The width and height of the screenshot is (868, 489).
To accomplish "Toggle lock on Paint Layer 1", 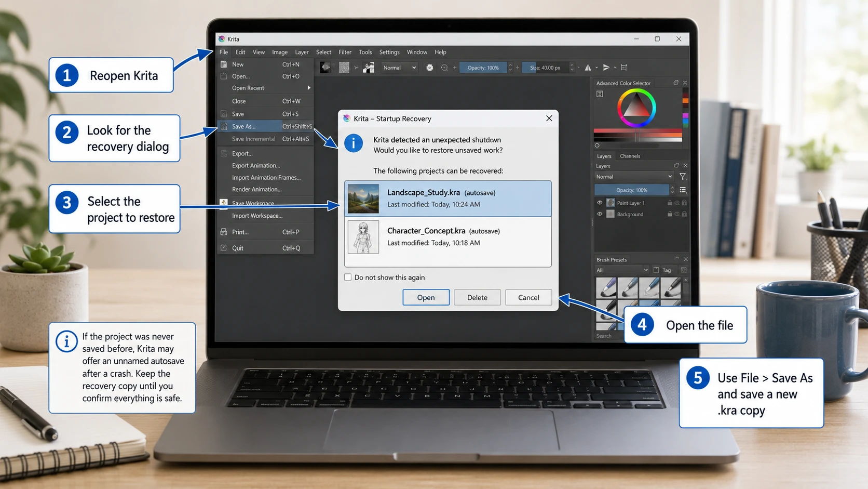I will (670, 203).
